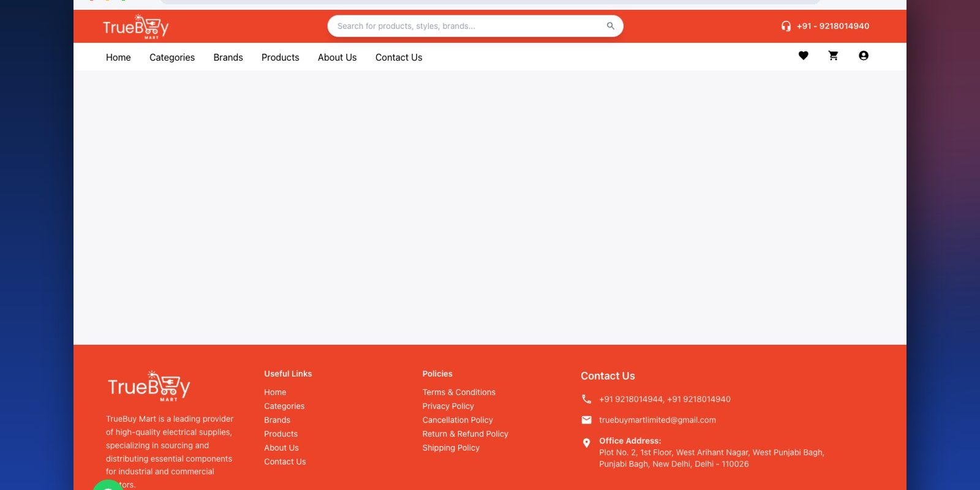Open Products in the navigation bar
The image size is (980, 490).
[x=281, y=58]
